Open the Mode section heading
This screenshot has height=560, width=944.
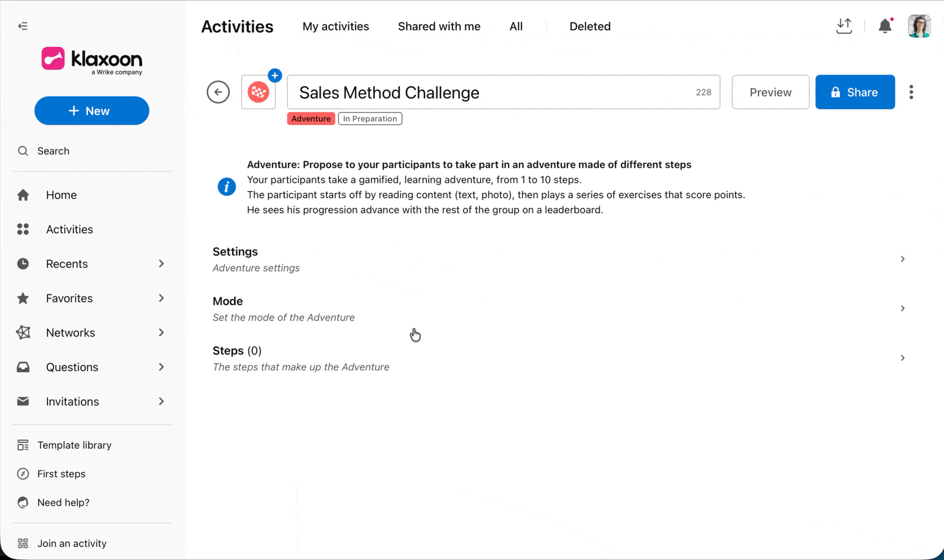click(228, 301)
